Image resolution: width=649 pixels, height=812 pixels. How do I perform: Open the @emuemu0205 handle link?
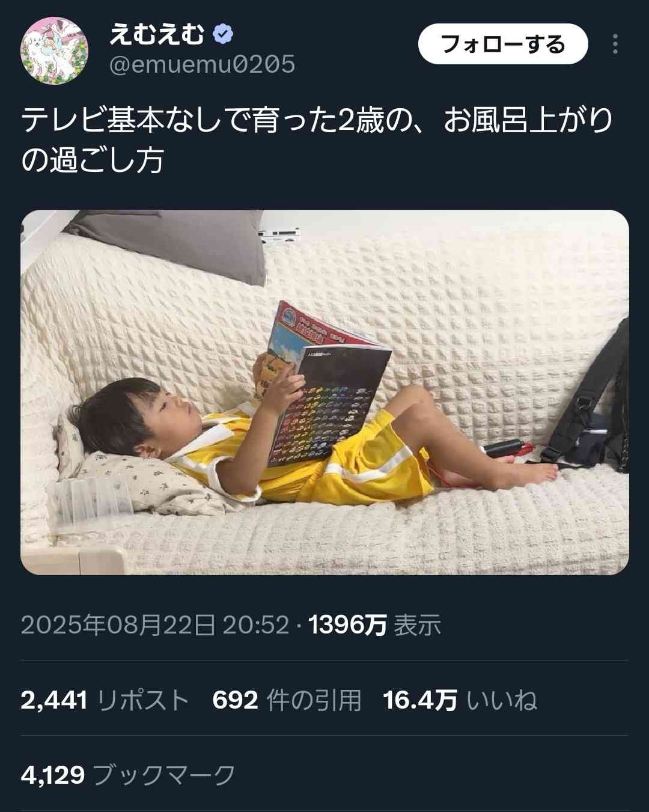[x=202, y=64]
